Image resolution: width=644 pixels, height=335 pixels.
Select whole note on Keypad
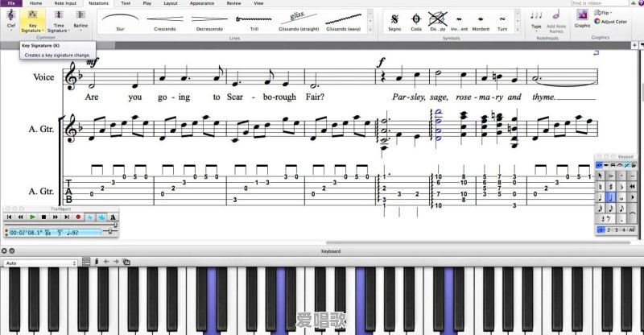pos(621,197)
